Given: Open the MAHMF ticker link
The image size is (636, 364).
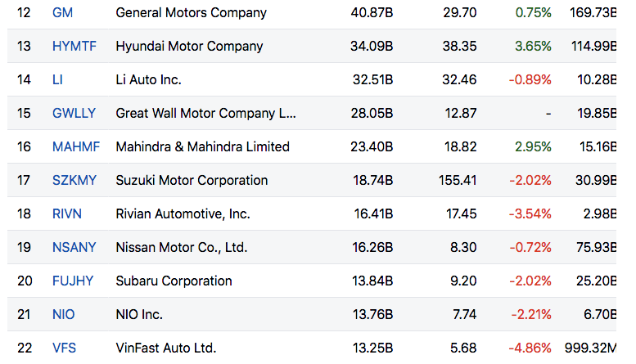Looking at the screenshot, I should (75, 147).
